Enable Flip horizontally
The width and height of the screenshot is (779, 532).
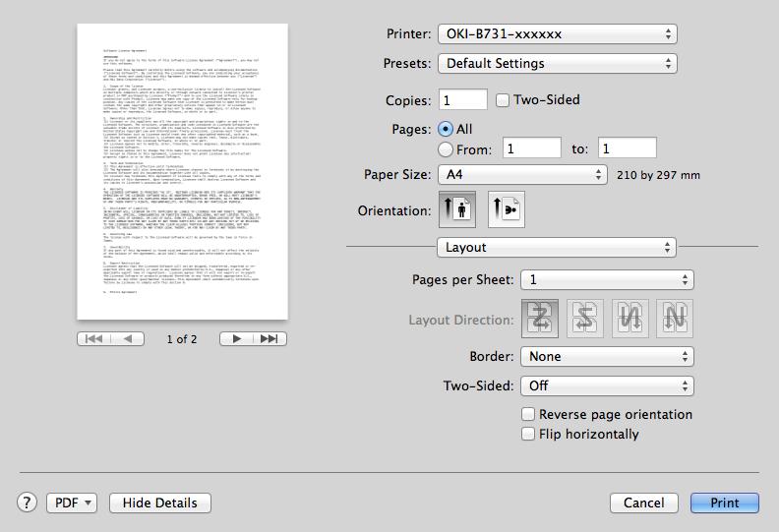coord(528,434)
